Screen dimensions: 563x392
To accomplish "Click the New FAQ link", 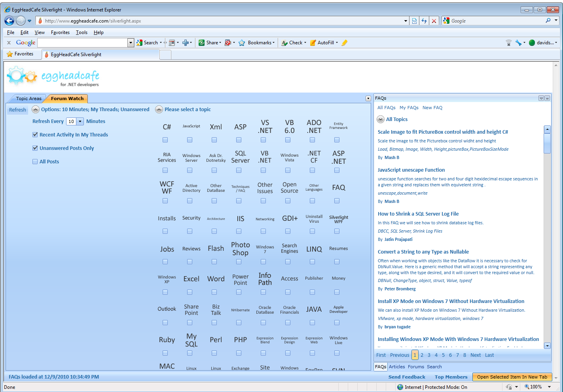I will [x=432, y=108].
